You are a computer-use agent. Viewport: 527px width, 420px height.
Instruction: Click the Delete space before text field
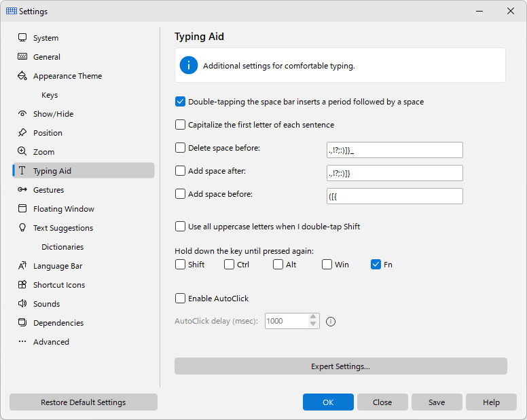395,150
